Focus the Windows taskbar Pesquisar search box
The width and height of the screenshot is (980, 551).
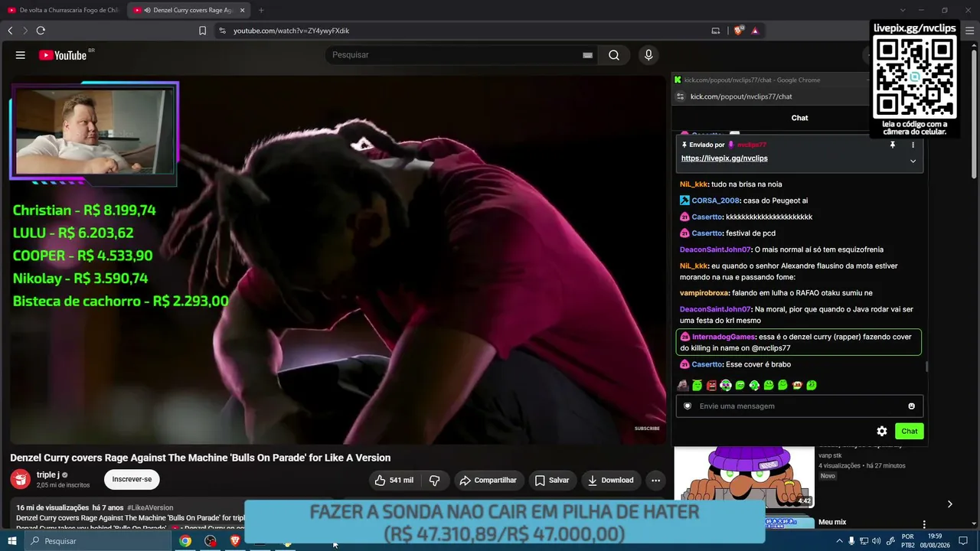coord(97,541)
